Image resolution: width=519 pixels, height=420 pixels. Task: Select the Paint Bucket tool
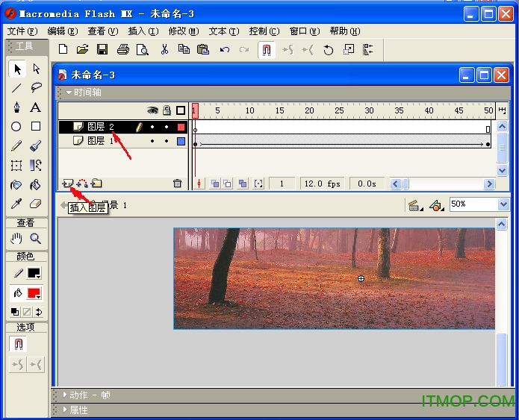[x=35, y=184]
